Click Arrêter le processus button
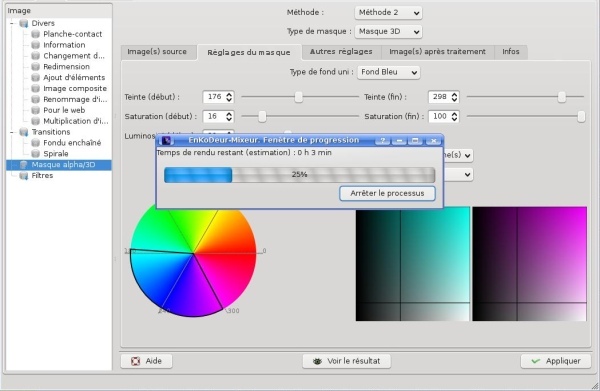The image size is (600, 391). coord(387,193)
